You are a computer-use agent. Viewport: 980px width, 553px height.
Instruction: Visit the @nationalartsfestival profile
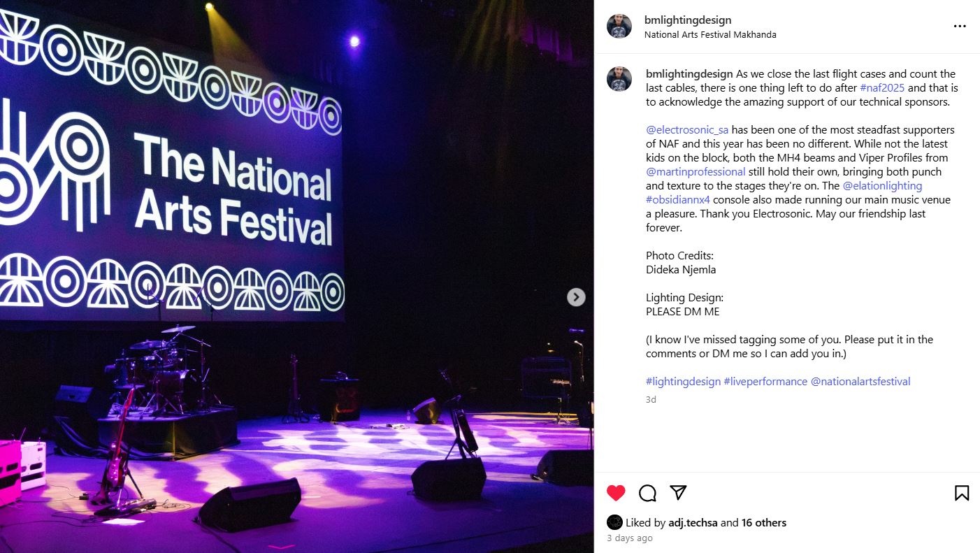click(x=860, y=382)
